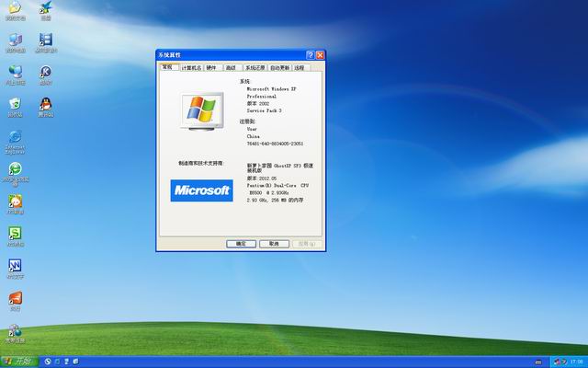This screenshot has height=368, width=588.
Task: Click the show desktop quick launch icon
Action: tap(75, 362)
